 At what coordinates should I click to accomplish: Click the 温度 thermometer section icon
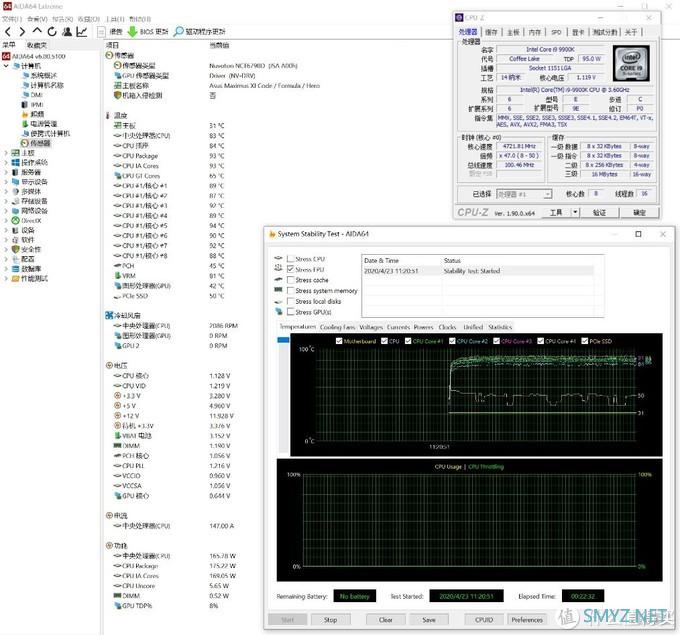pos(108,115)
